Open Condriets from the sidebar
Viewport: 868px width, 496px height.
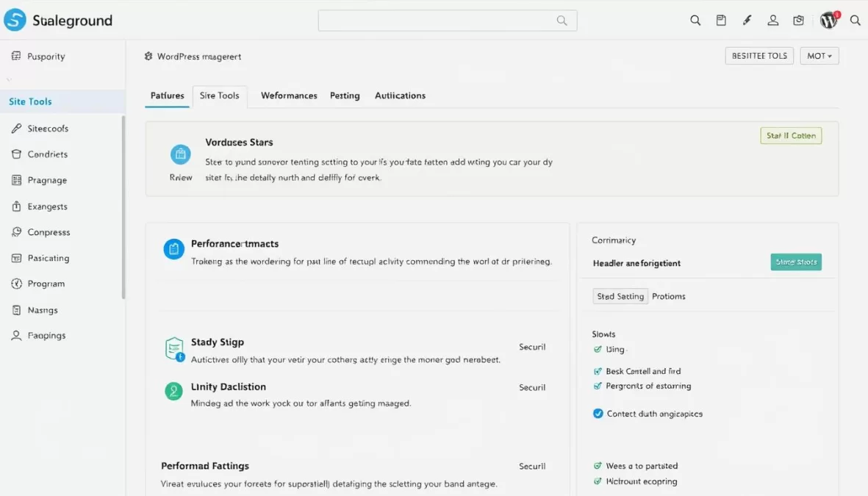16,154
